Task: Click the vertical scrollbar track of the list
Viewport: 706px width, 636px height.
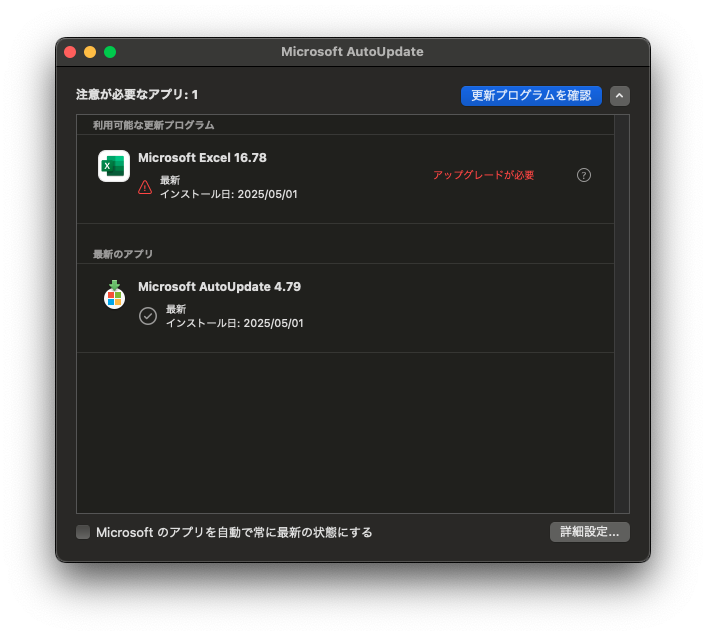Action: tap(622, 314)
